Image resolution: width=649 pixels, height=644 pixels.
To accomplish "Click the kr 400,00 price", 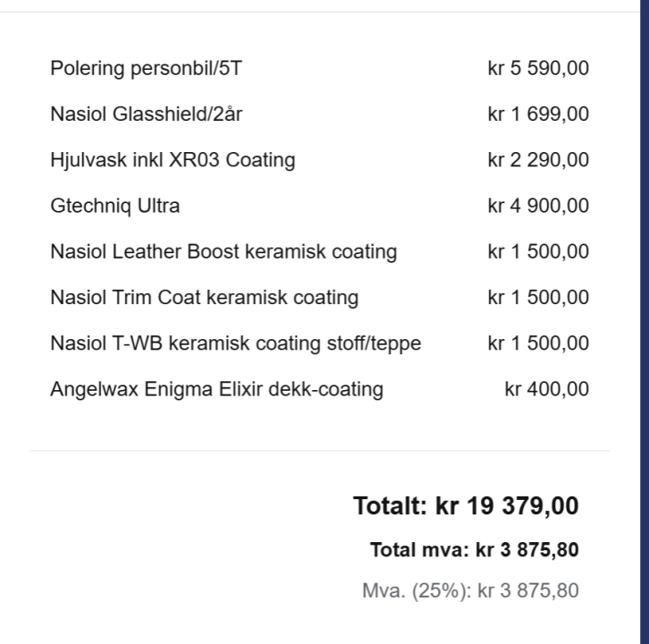I will click(x=546, y=389).
